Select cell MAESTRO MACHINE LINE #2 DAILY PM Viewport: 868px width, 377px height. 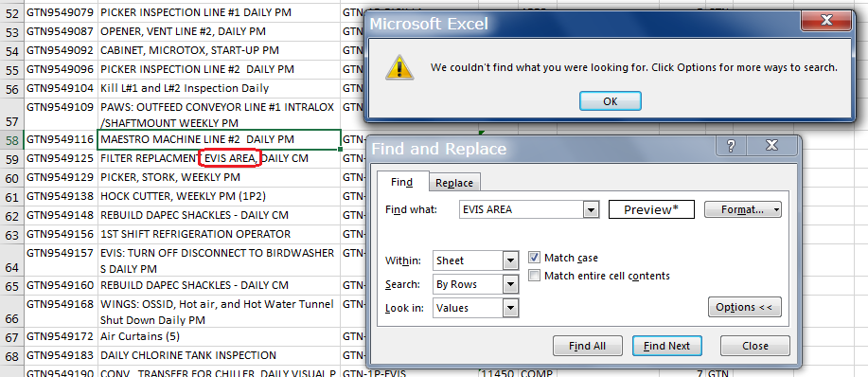pyautogui.click(x=219, y=139)
